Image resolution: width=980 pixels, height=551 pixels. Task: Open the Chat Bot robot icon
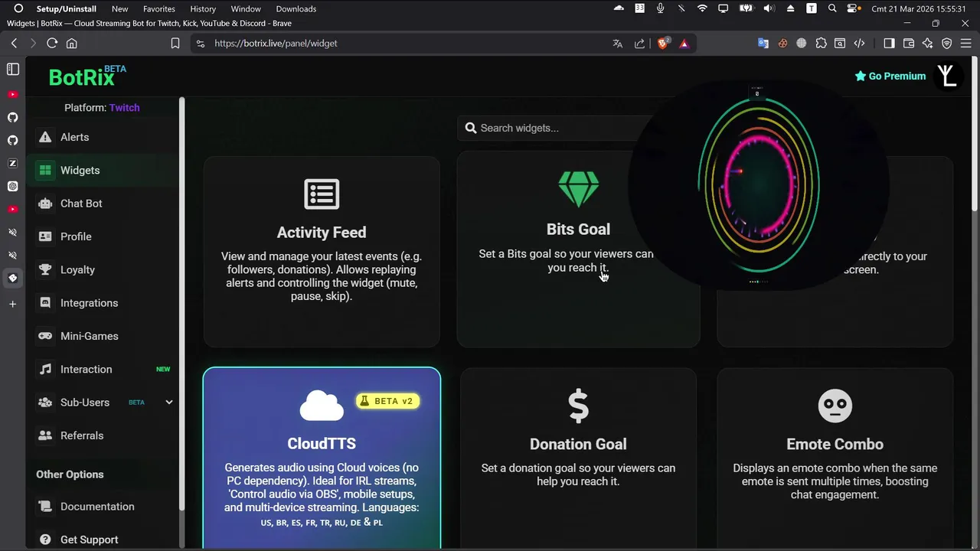45,204
